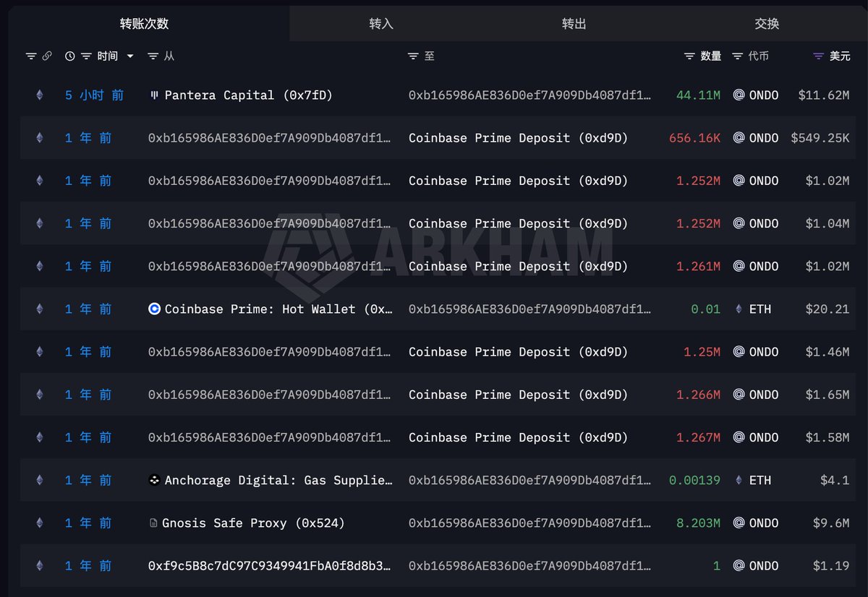868x597 pixels.
Task: Open the 时间 column filter
Action: (86, 56)
